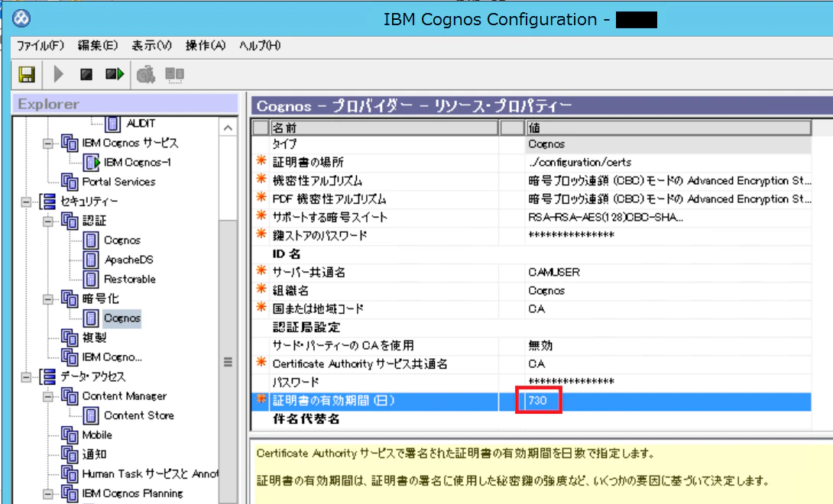
Task: Click the IBM Cognos application logo icon
Action: coord(21,18)
